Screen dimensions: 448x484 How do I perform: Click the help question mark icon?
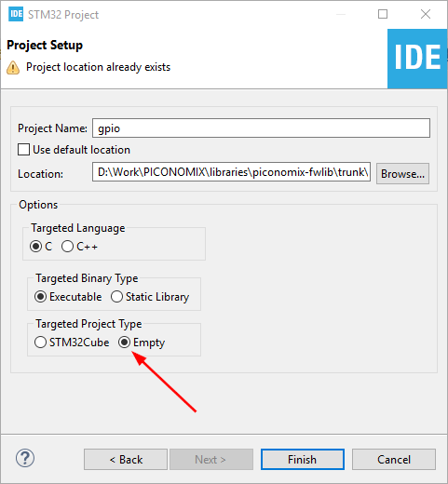click(25, 458)
